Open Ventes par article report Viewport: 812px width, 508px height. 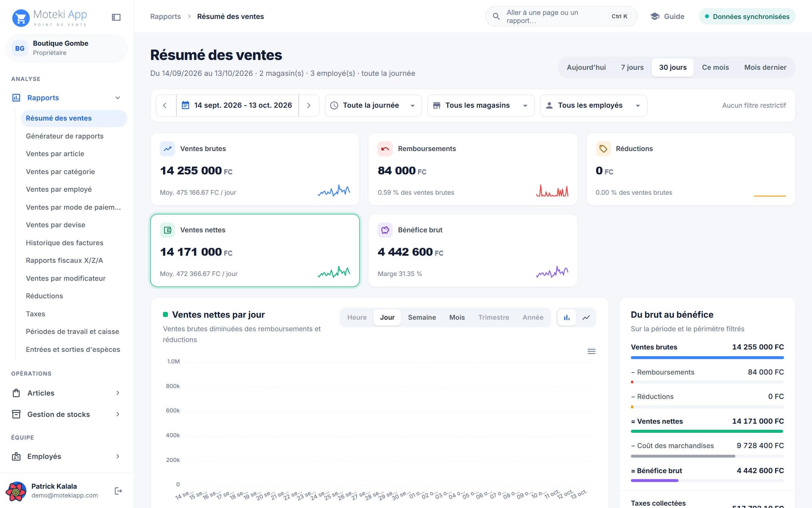tap(55, 154)
